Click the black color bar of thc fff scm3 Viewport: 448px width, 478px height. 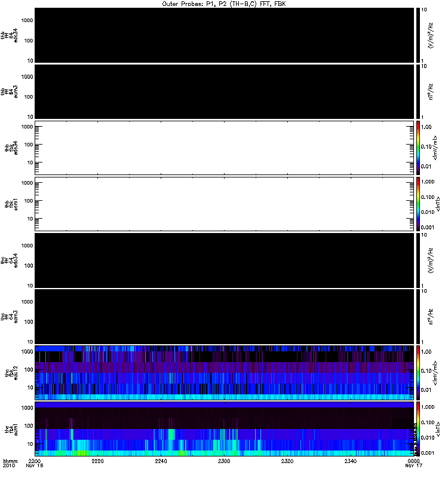(x=418, y=317)
